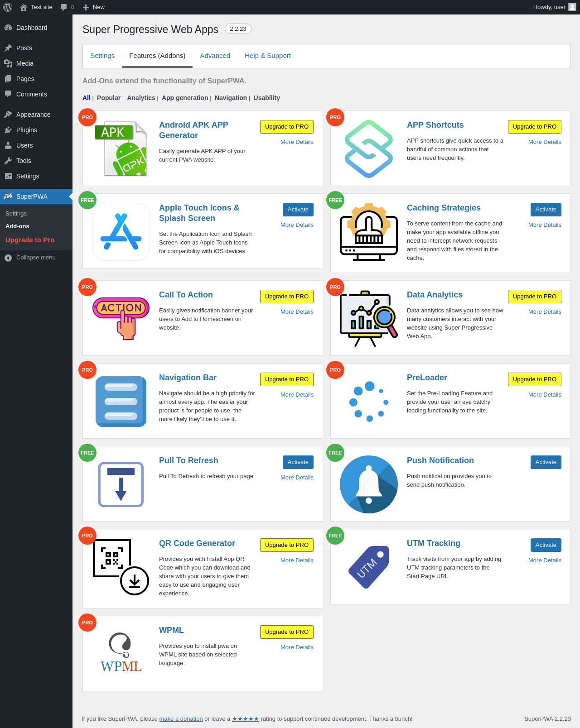
Task: Open the Help & Support tab
Action: 268,56
